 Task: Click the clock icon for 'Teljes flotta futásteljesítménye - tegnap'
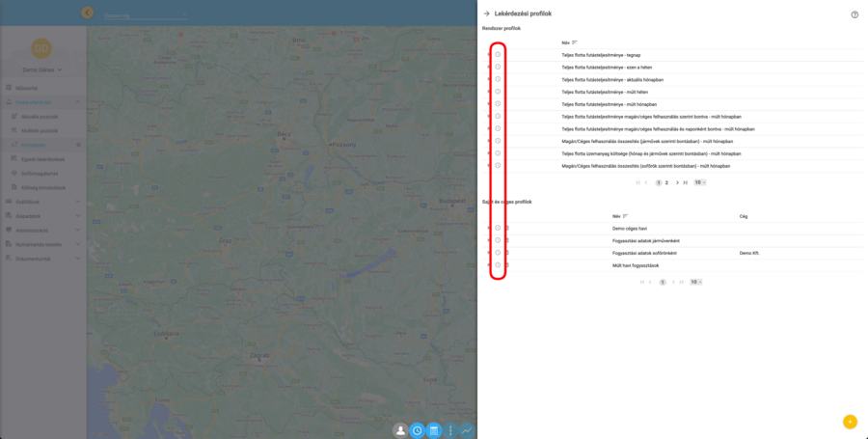click(x=498, y=55)
